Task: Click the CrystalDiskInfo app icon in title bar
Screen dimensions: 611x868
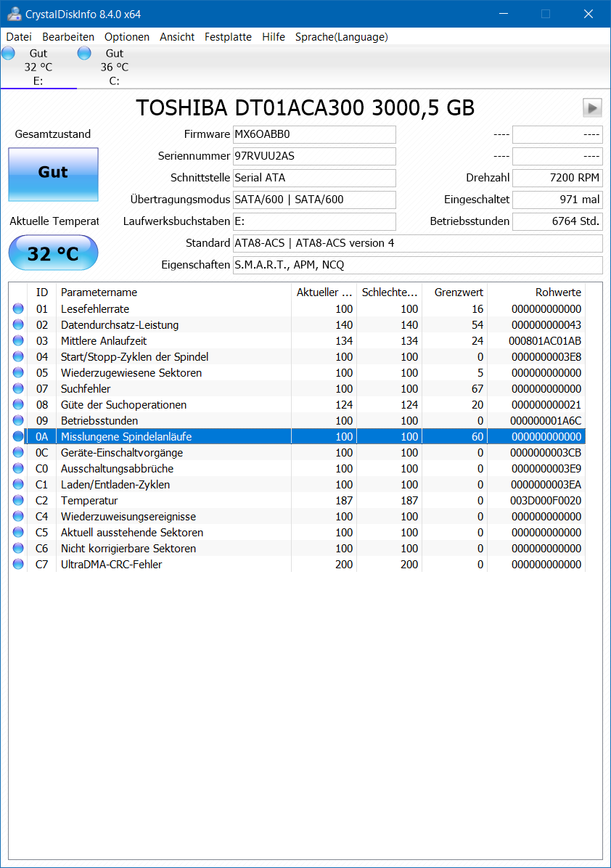Action: click(x=15, y=14)
